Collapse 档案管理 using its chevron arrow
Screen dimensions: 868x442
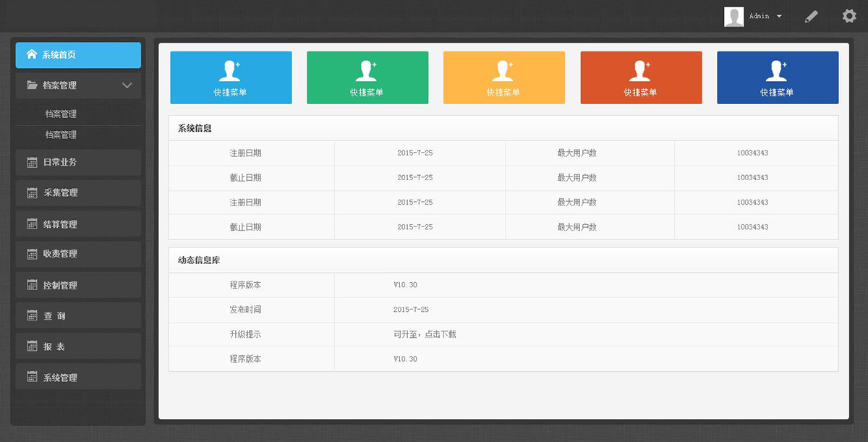pyautogui.click(x=127, y=85)
